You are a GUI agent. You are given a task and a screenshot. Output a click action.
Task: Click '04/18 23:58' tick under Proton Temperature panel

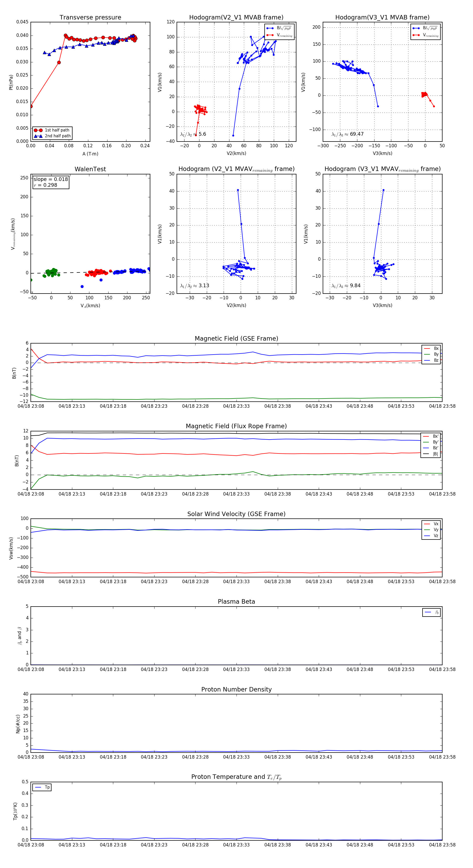click(x=442, y=845)
